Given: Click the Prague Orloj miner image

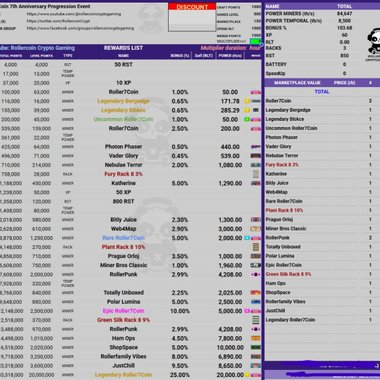Looking at the screenshot, I should (x=256, y=256).
